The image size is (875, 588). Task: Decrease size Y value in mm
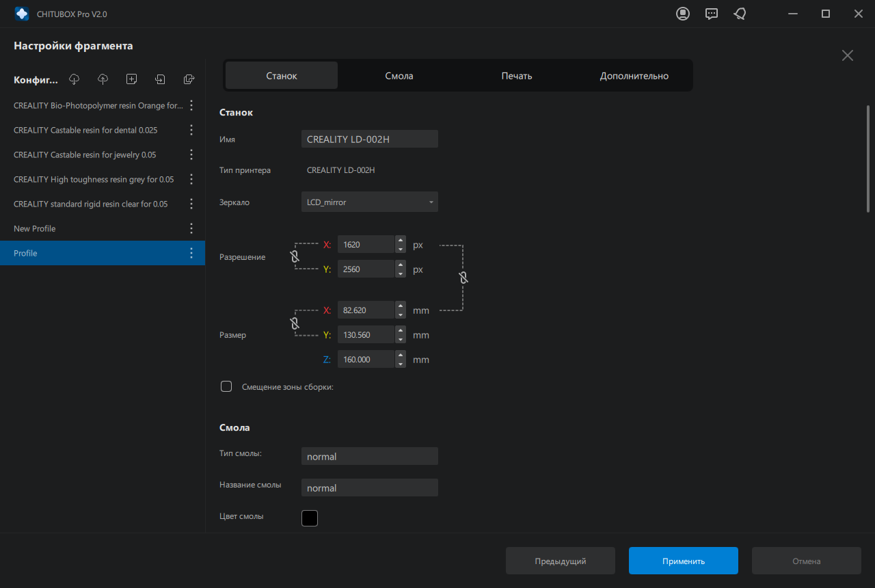[x=401, y=339]
